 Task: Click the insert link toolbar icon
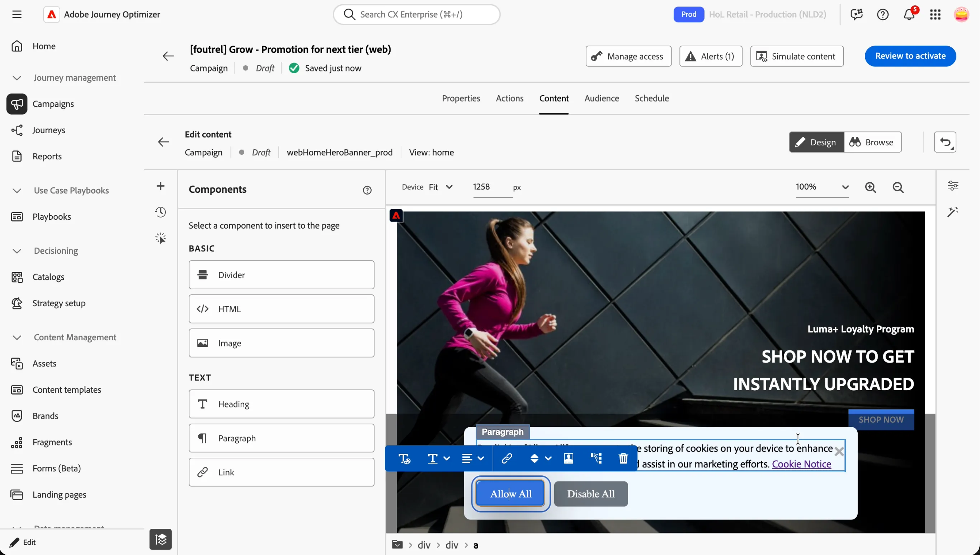507,458
